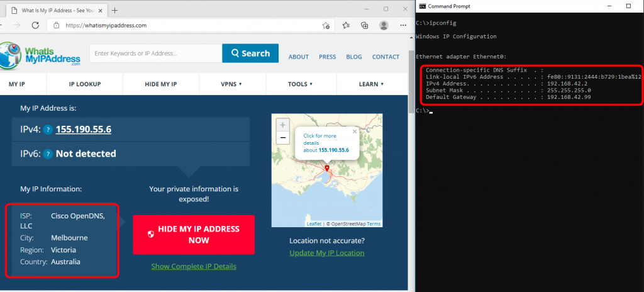
Task: Click the Region value 'Victoria'
Action: (64, 250)
